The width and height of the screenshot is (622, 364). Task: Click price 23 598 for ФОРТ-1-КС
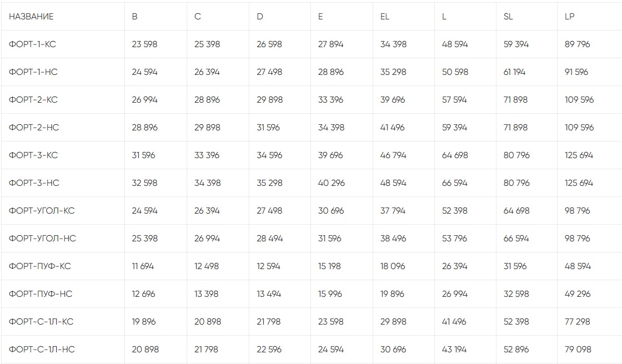[144, 44]
